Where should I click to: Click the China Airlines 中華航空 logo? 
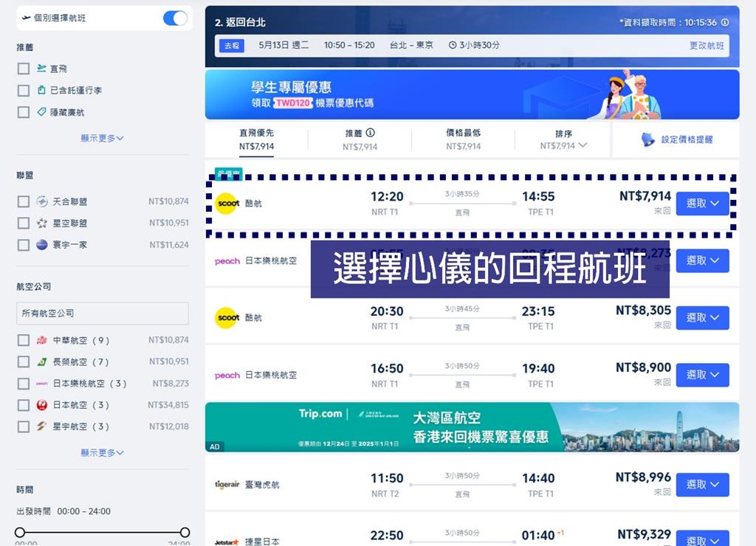(x=42, y=340)
